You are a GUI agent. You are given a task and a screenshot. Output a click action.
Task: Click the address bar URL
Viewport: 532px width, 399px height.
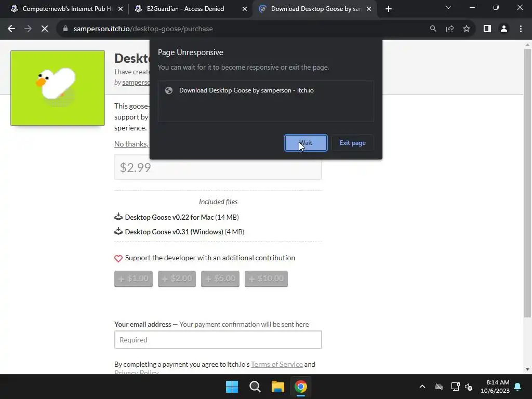(x=143, y=29)
